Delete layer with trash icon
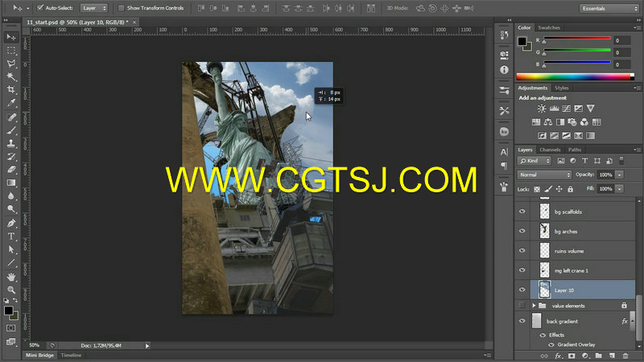The image size is (644, 362). pos(625,356)
